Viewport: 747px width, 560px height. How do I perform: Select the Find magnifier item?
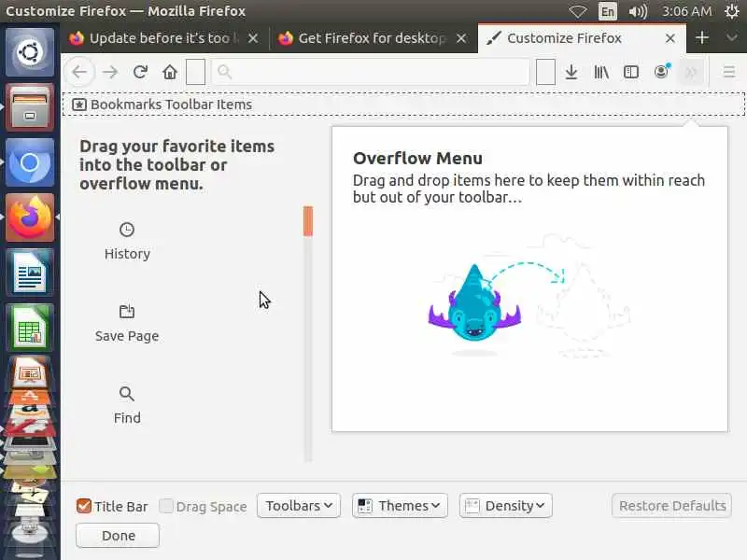[127, 406]
